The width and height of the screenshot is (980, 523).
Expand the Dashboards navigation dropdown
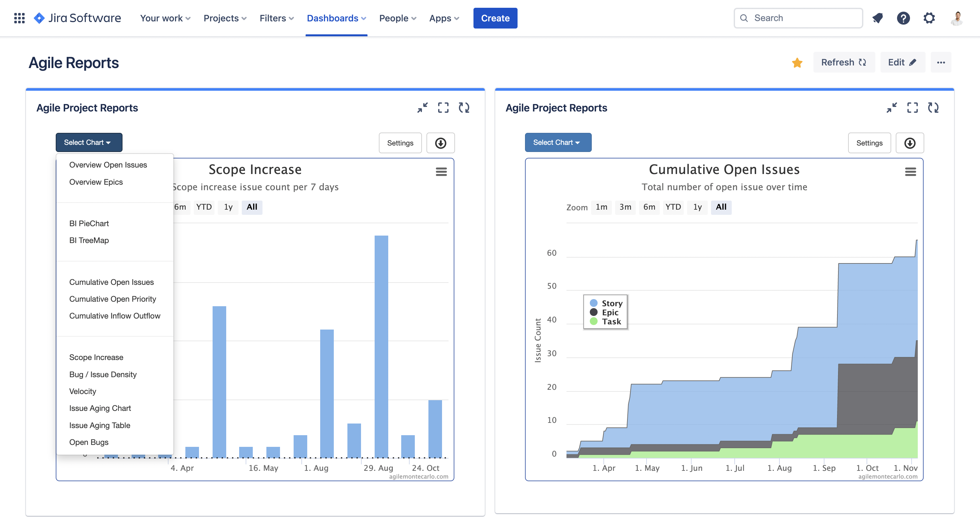336,18
